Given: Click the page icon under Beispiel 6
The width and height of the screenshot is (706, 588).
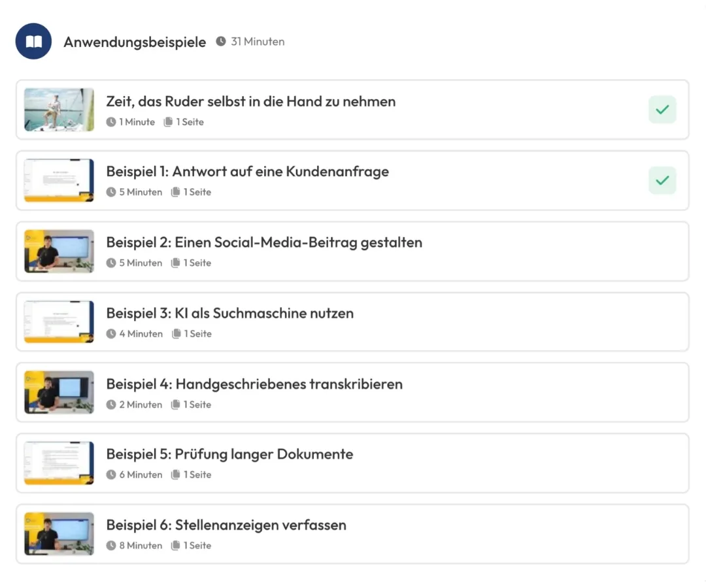Looking at the screenshot, I should click(x=175, y=546).
